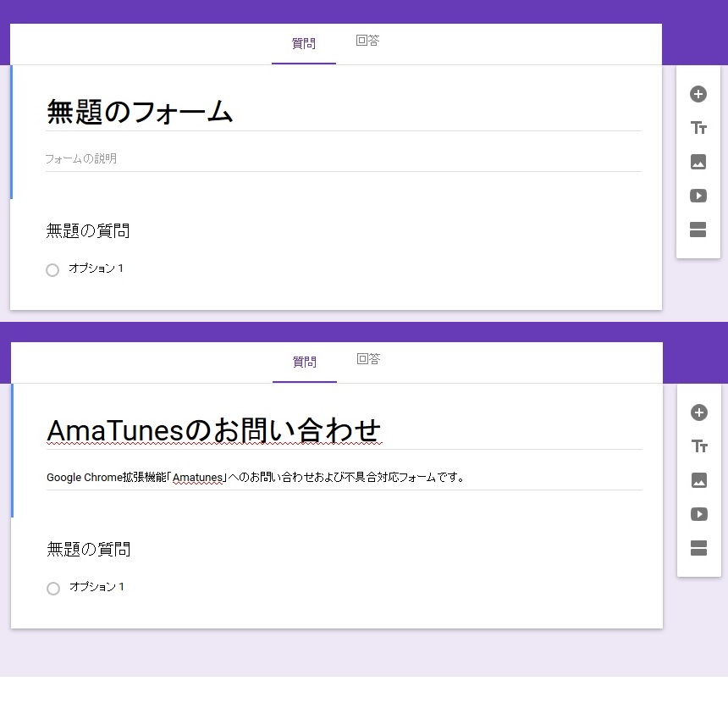Add section icon in AmaTunes form sidebar
This screenshot has height=703, width=728.
698,548
